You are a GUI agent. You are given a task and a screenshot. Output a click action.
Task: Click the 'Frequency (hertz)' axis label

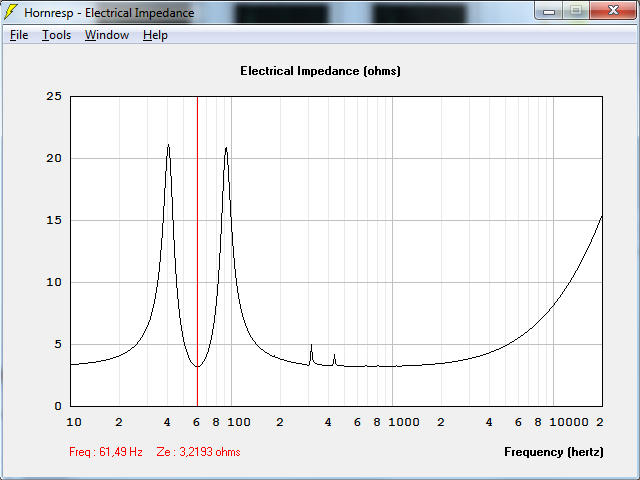coord(553,452)
